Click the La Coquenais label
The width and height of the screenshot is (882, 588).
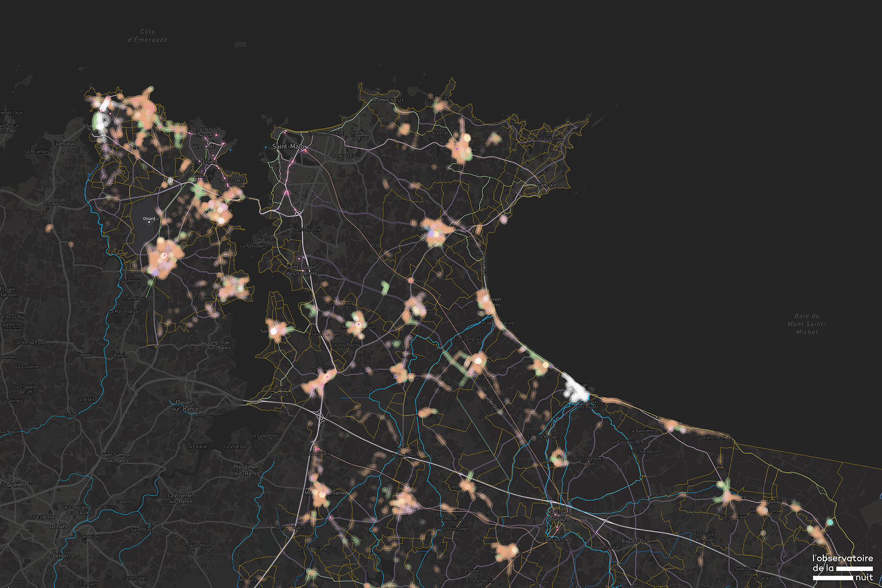tap(265, 435)
